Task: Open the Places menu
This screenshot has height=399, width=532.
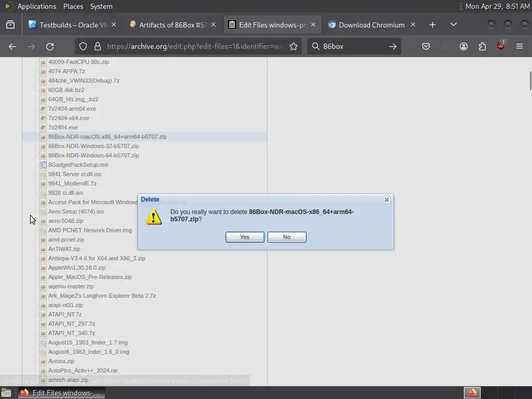Action: (x=73, y=6)
